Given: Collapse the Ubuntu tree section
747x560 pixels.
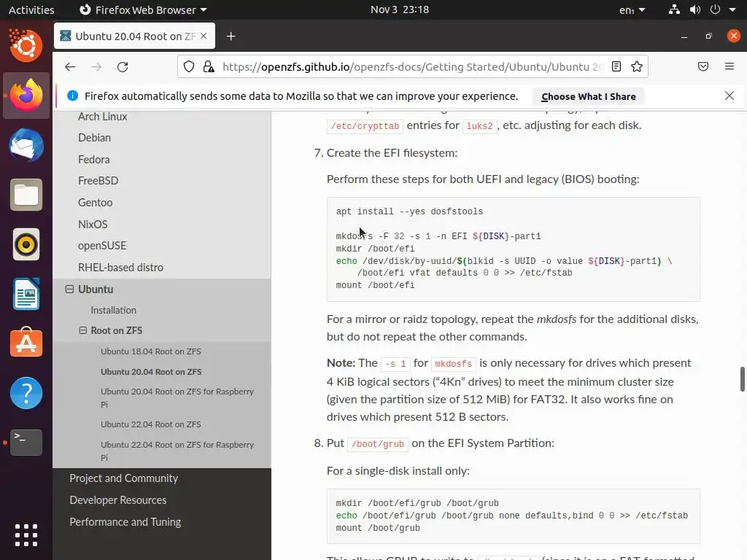Looking at the screenshot, I should point(69,289).
